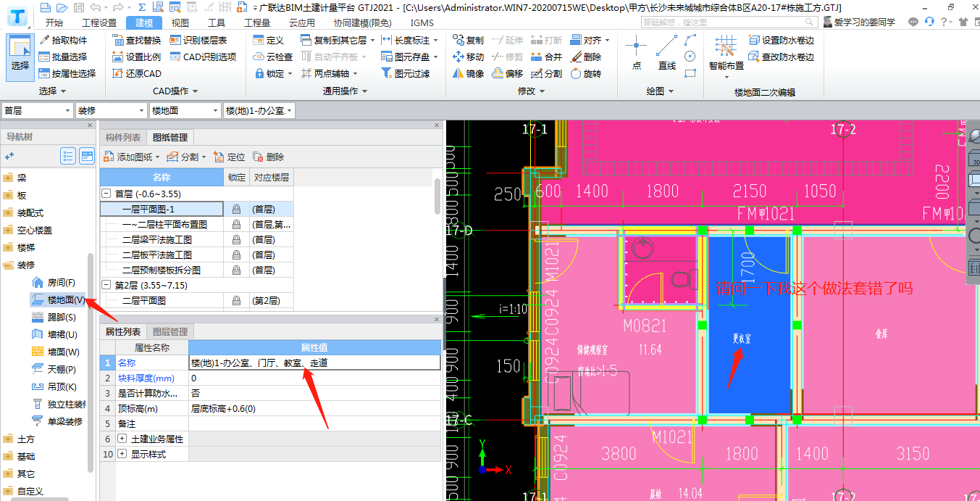Open the 复制到其它层 dropdown arrow
This screenshot has height=501, width=980.
[372, 41]
